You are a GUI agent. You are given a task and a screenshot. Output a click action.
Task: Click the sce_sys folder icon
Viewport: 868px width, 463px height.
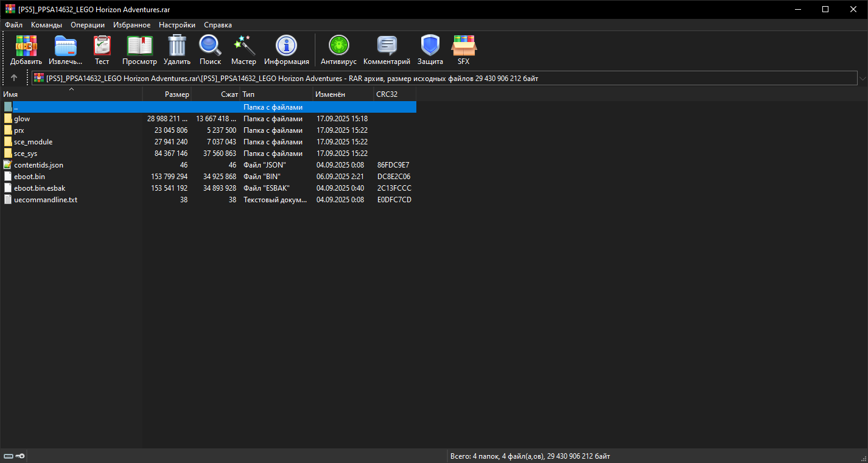[8, 154]
